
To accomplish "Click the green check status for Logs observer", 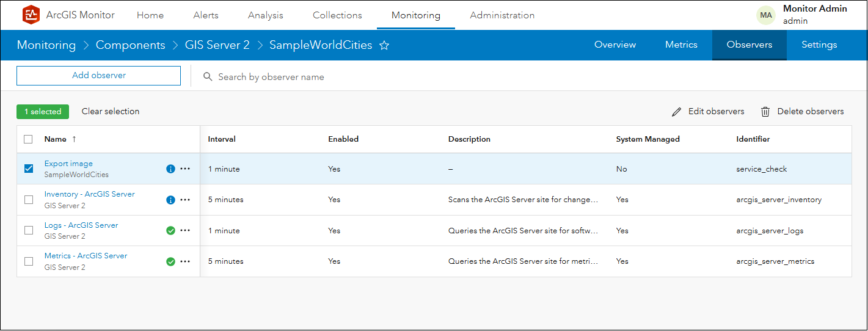I will 171,231.
